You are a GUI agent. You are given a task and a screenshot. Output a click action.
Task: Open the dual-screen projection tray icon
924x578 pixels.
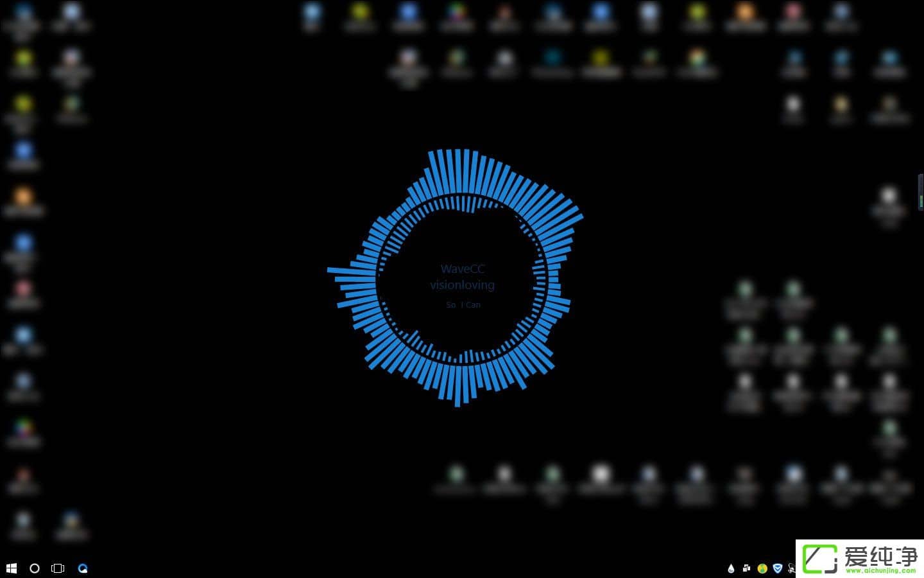746,568
